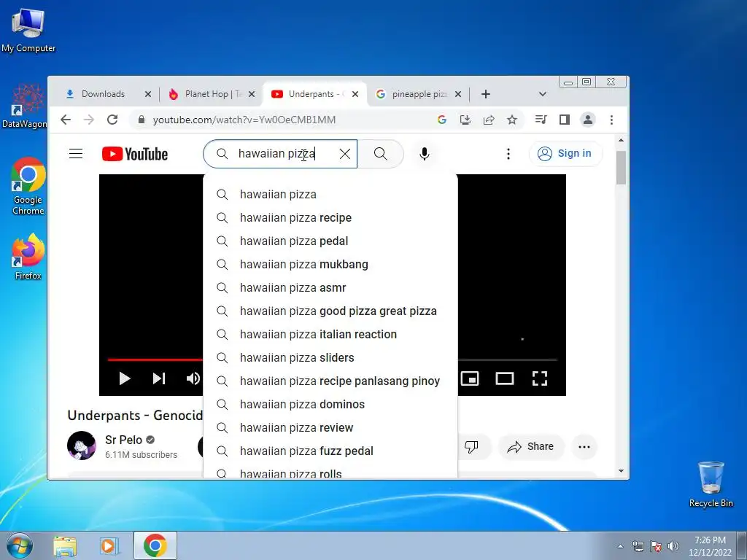Open Chrome profile avatar
The width and height of the screenshot is (747, 560).
(x=588, y=120)
